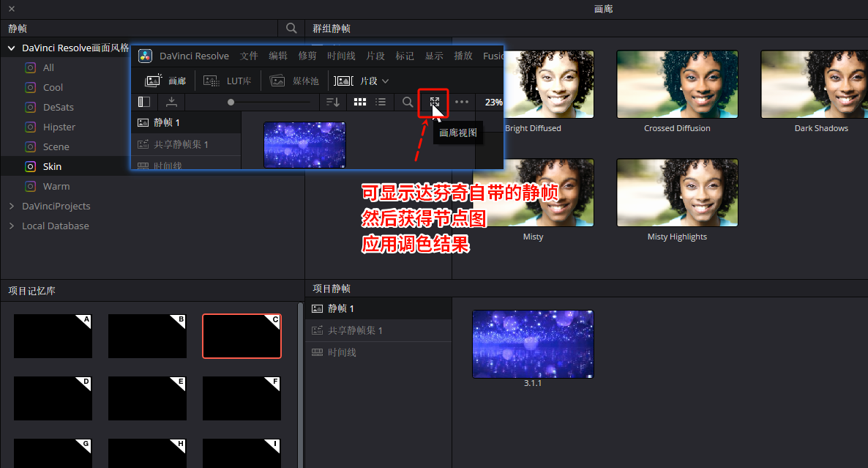The image size is (868, 468).
Task: Select memory slot A
Action: point(53,336)
